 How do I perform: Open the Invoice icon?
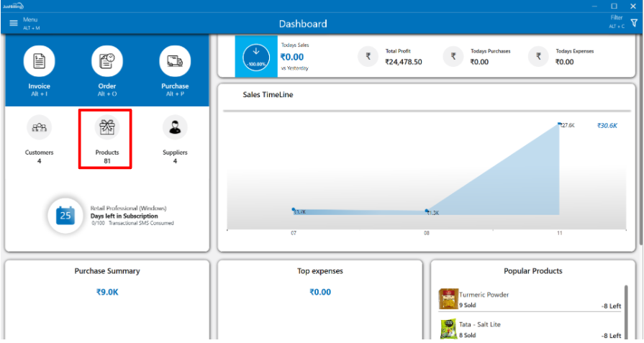click(x=40, y=62)
